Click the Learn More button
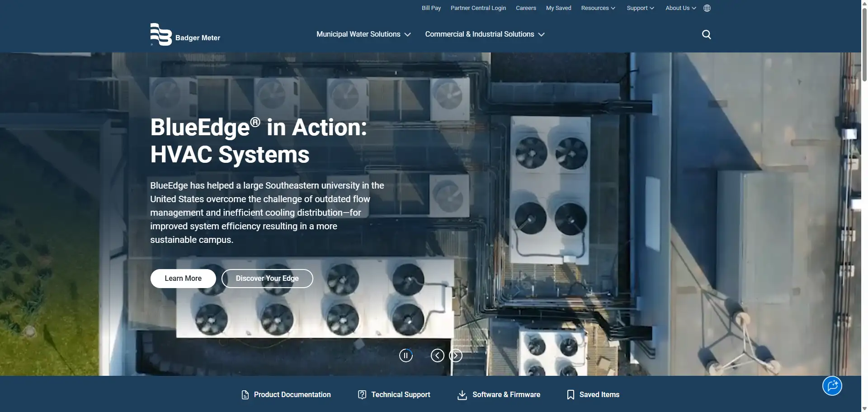 [183, 279]
